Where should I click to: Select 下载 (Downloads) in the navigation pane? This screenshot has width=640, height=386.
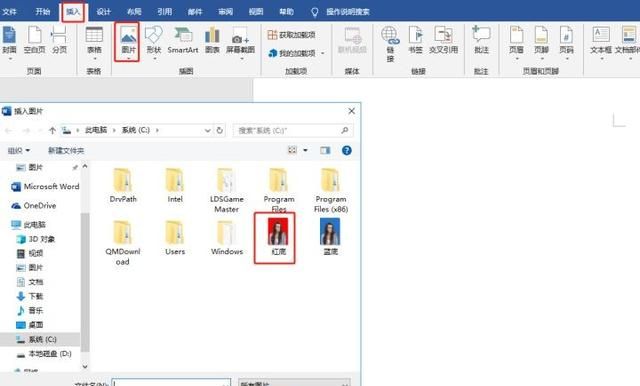tap(30, 296)
